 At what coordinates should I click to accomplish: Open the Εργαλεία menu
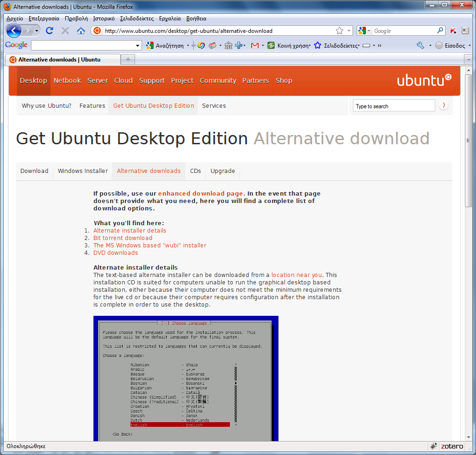tap(170, 18)
